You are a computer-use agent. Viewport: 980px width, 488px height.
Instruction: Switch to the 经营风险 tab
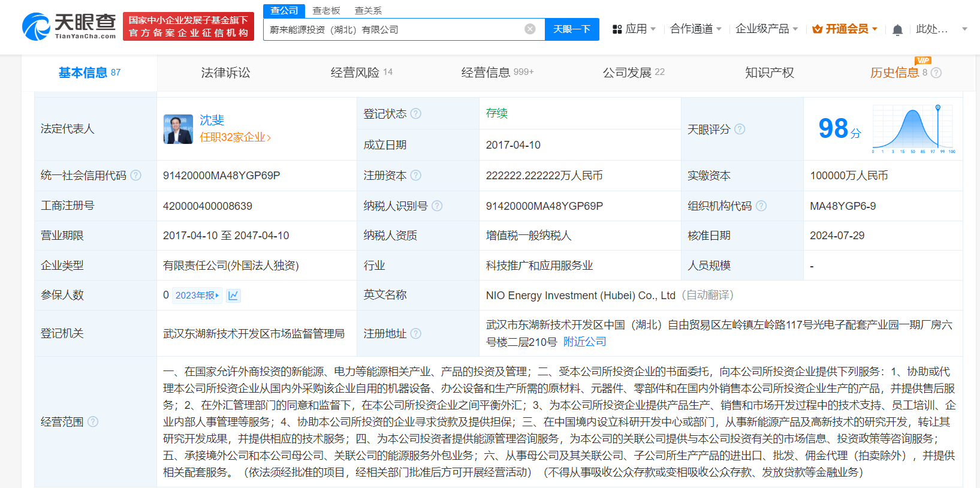361,73
